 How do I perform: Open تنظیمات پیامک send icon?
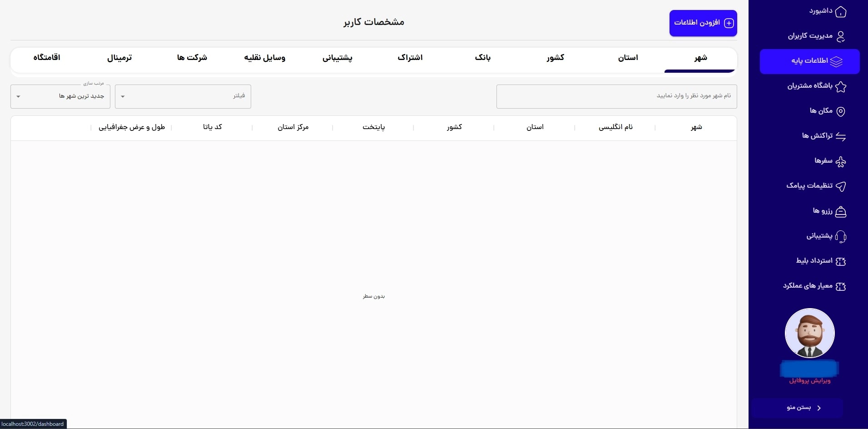pos(840,187)
